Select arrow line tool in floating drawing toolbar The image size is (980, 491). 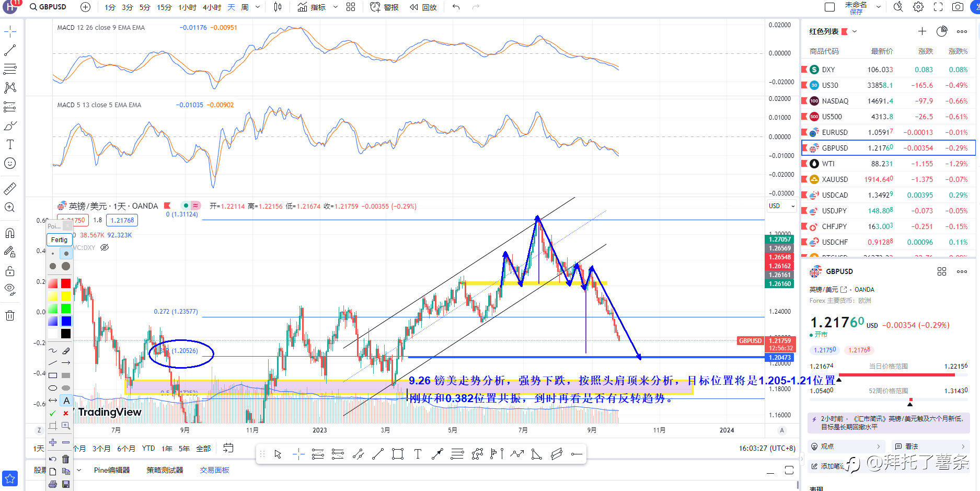coord(437,454)
